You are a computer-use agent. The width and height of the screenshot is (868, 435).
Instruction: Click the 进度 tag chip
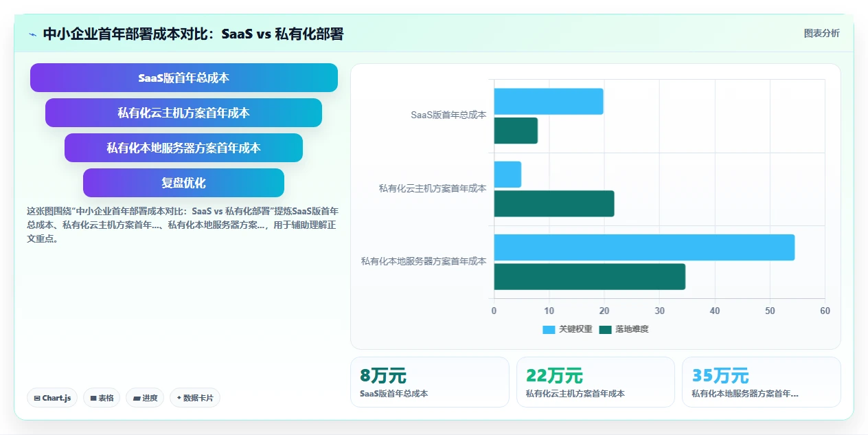(145, 398)
